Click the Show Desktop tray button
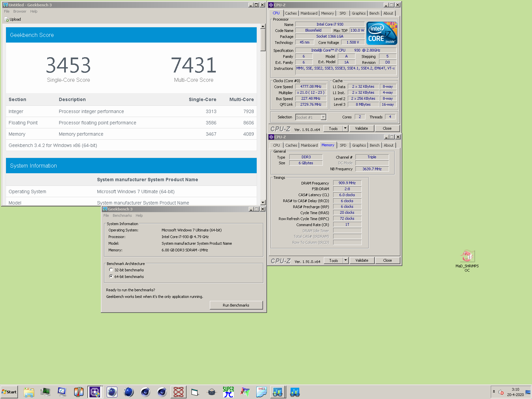 [528, 392]
